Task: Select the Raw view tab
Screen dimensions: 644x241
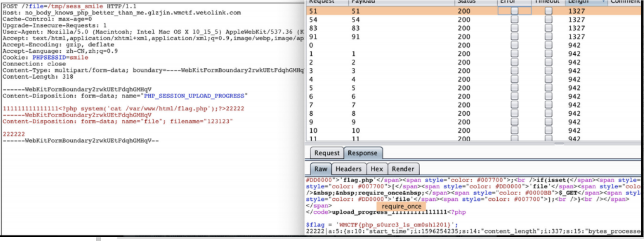Action: pos(321,169)
